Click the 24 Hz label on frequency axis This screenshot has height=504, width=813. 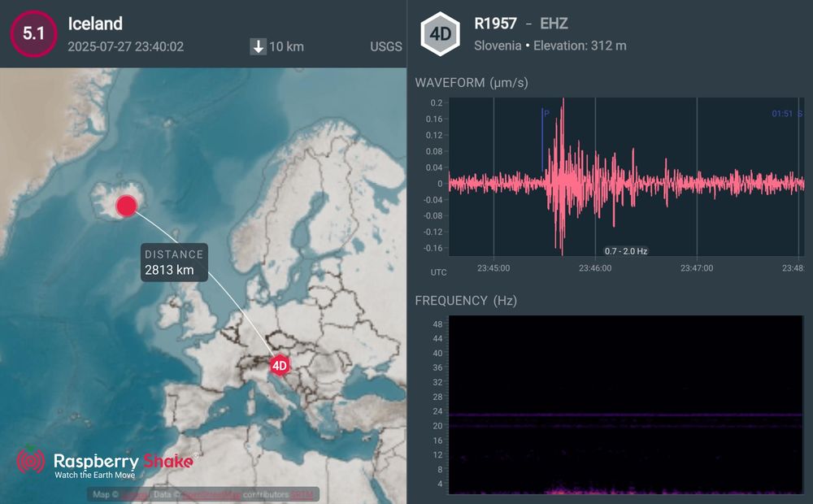(437, 411)
